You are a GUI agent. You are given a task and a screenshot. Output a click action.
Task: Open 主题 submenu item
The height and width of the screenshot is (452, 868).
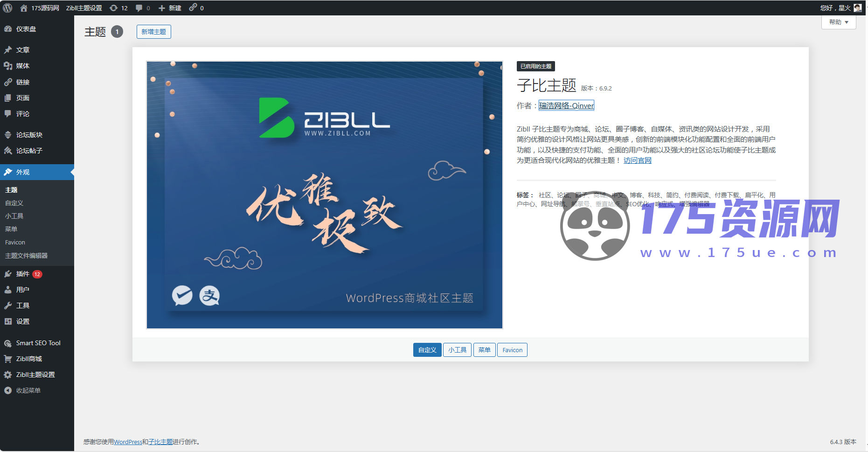click(11, 190)
